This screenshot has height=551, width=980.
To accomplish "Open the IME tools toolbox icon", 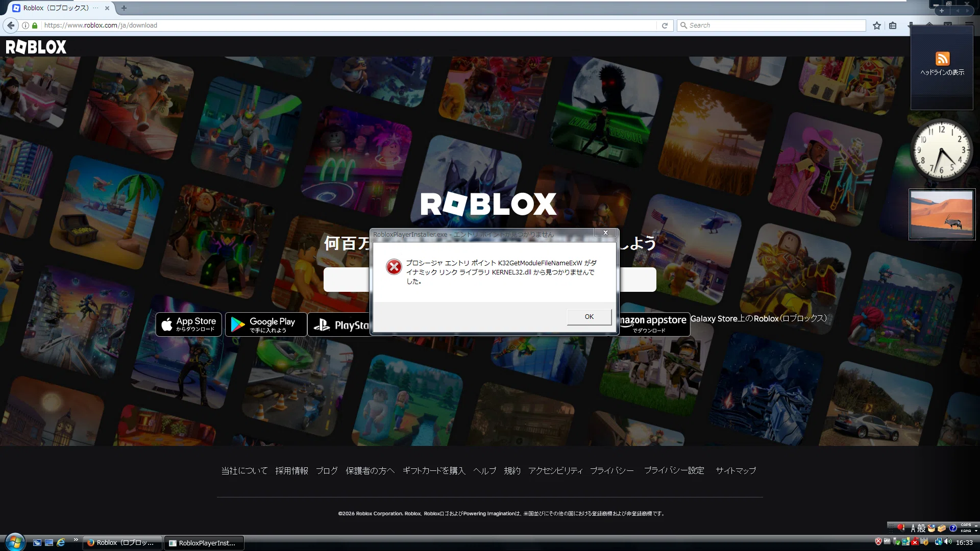I will pos(942,528).
